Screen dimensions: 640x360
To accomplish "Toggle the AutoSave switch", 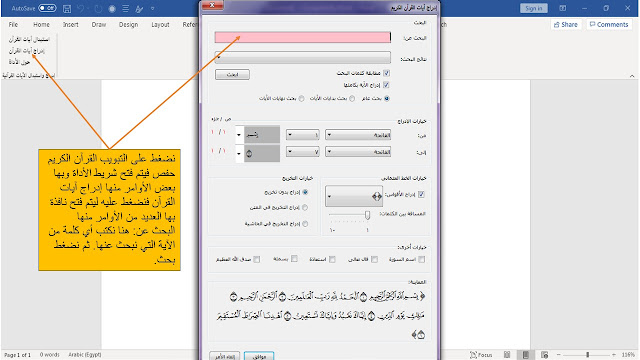I will pyautogui.click(x=47, y=8).
